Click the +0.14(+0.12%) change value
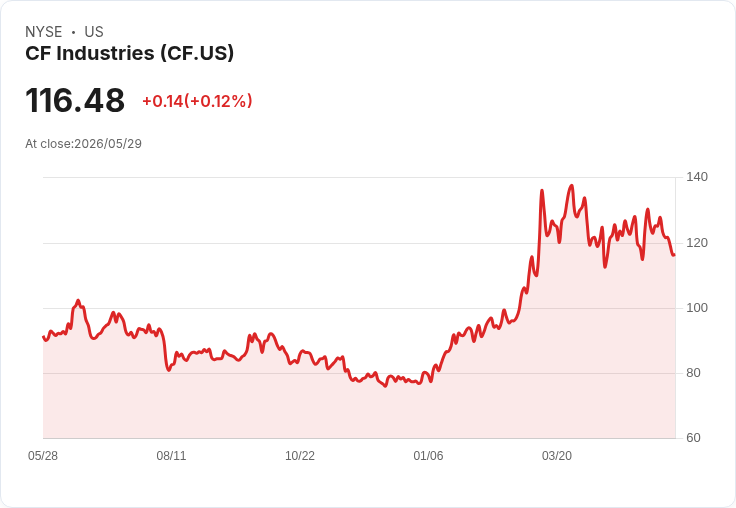Viewport: 736px width, 508px height. tap(197, 101)
